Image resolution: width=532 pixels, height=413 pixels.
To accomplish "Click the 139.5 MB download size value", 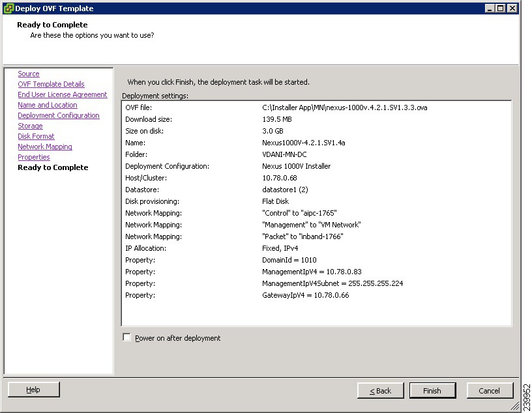I will point(277,119).
